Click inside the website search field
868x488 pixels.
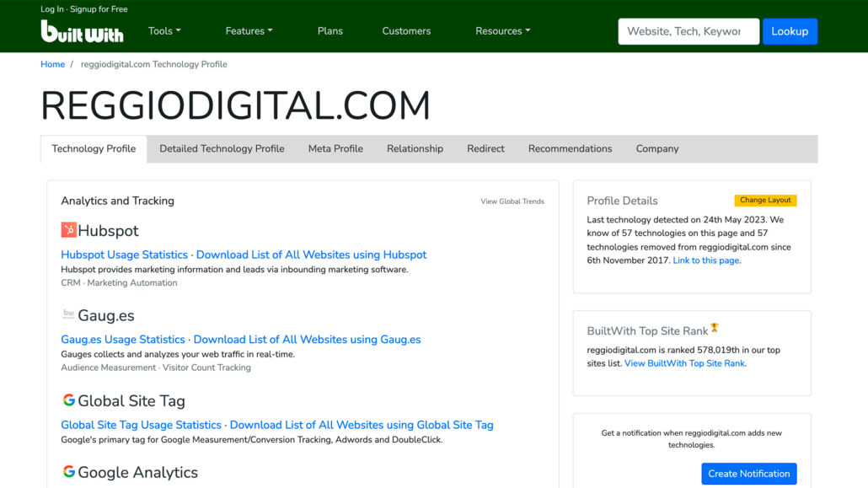click(689, 30)
